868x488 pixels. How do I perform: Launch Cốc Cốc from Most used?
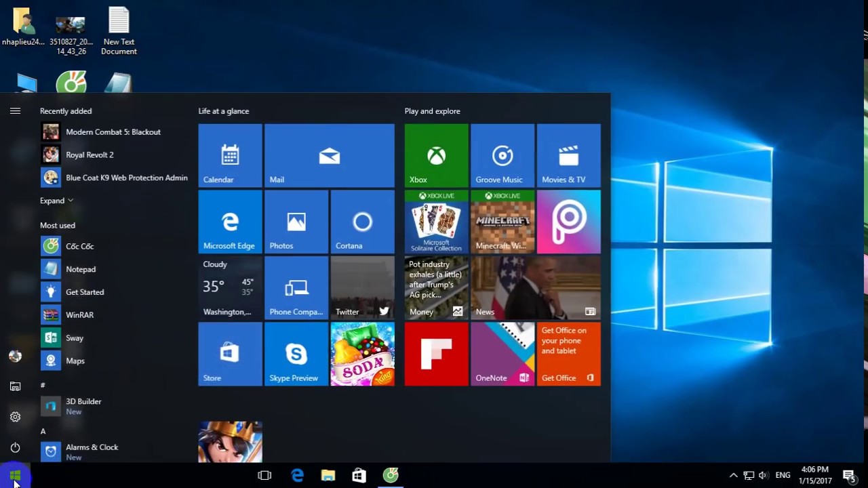(114, 246)
